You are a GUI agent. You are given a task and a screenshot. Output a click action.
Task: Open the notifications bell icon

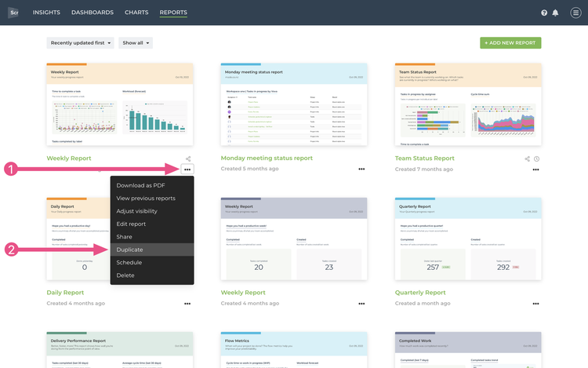pyautogui.click(x=555, y=13)
